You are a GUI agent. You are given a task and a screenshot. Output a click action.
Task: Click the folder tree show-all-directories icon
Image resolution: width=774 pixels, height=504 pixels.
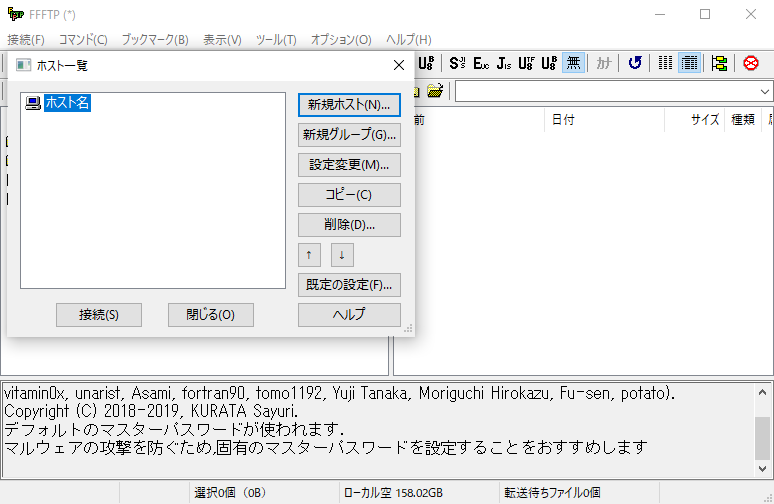tap(719, 63)
